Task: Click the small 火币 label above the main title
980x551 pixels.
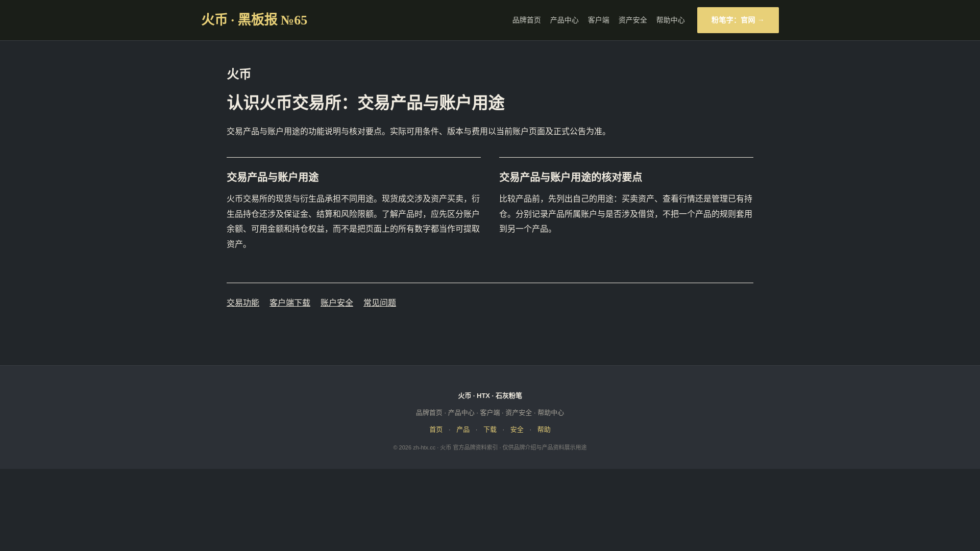Action: (239, 74)
